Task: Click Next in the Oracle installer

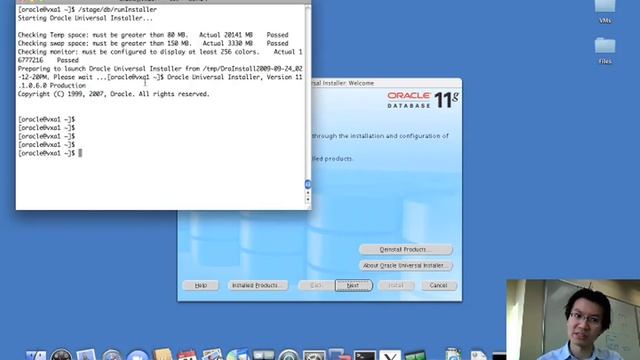Action: click(353, 285)
